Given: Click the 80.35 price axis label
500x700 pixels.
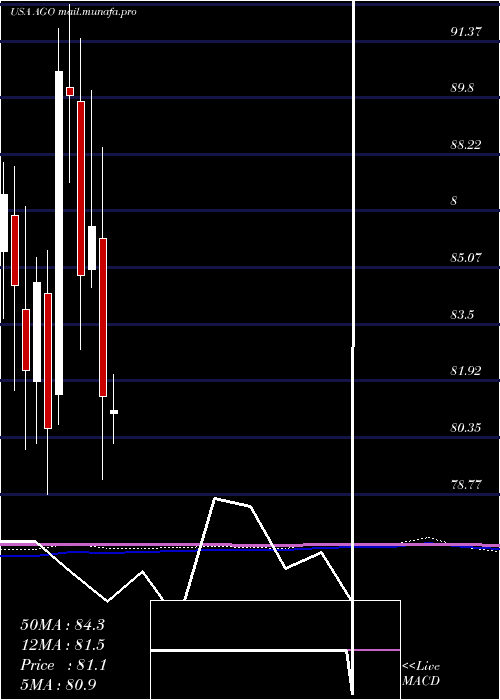Looking at the screenshot, I should click(x=466, y=428).
